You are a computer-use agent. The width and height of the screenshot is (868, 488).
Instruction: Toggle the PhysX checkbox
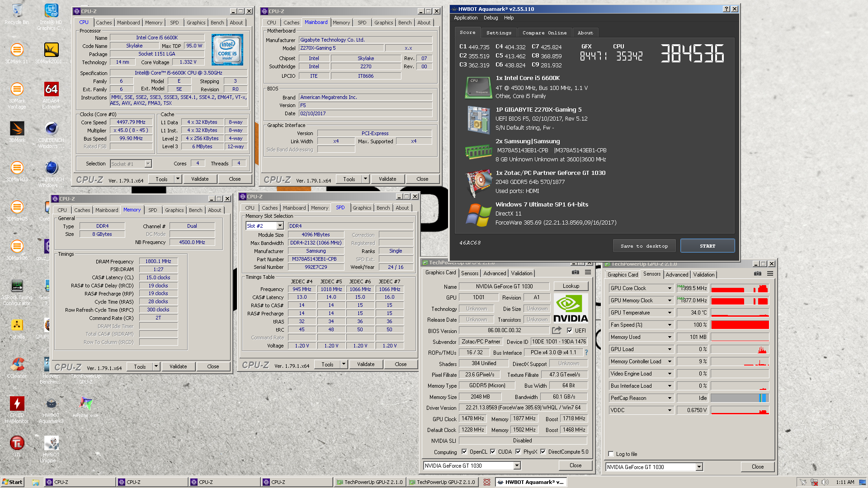tap(518, 452)
